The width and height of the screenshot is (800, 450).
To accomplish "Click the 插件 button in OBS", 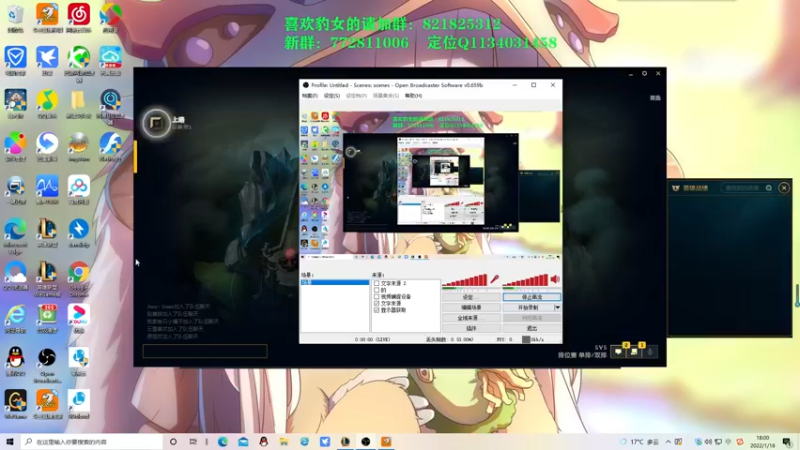I will pyautogui.click(x=471, y=329).
